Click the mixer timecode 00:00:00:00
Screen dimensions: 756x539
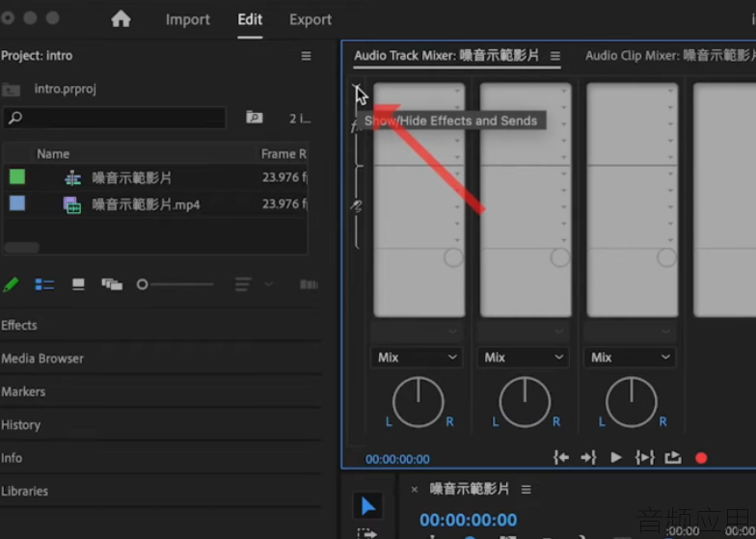(397, 459)
